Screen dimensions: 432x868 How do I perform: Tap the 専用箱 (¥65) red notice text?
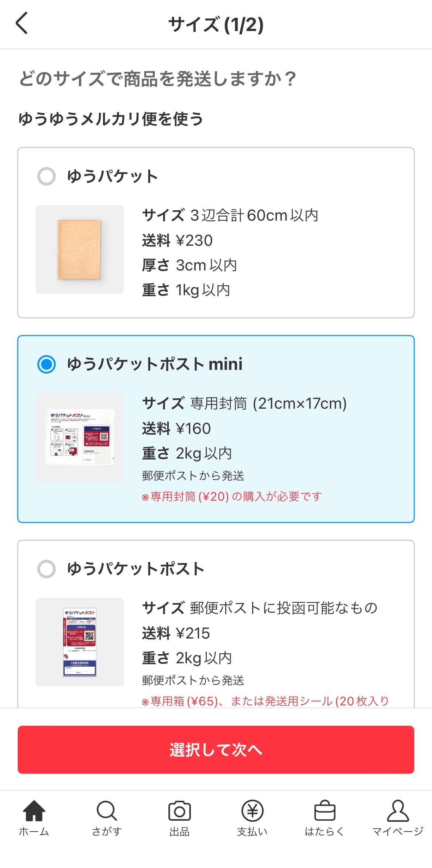point(265,701)
